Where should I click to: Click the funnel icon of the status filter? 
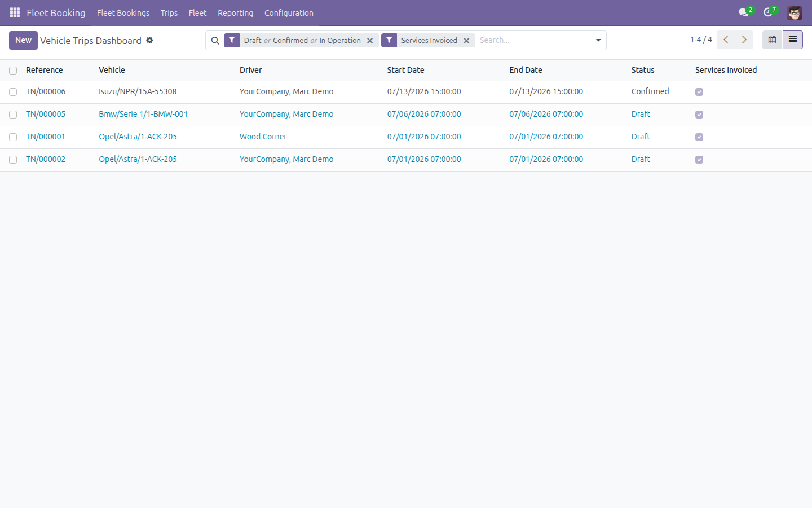click(232, 40)
